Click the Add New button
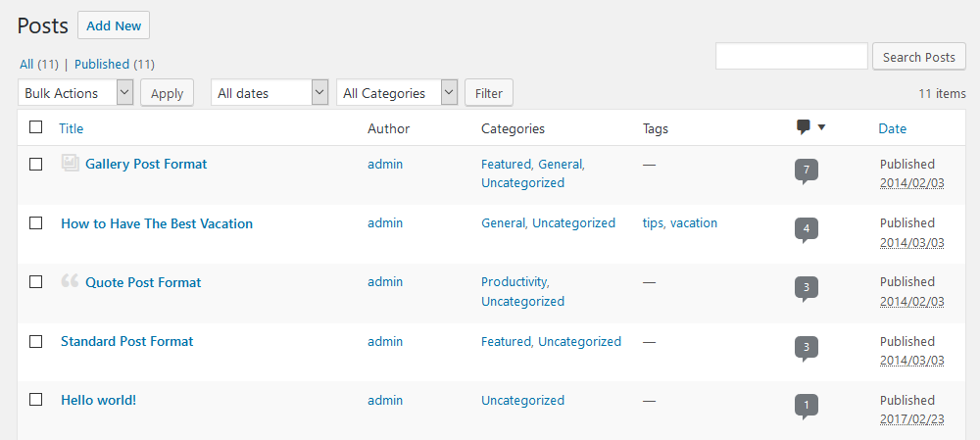Screen dimensions: 980x440 (114, 25)
